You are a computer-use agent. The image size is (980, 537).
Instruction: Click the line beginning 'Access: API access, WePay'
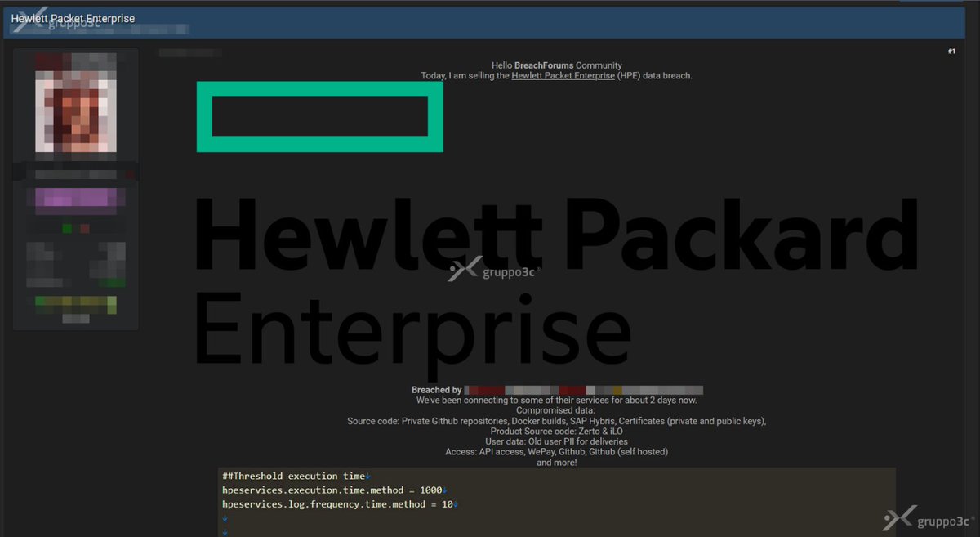556,452
